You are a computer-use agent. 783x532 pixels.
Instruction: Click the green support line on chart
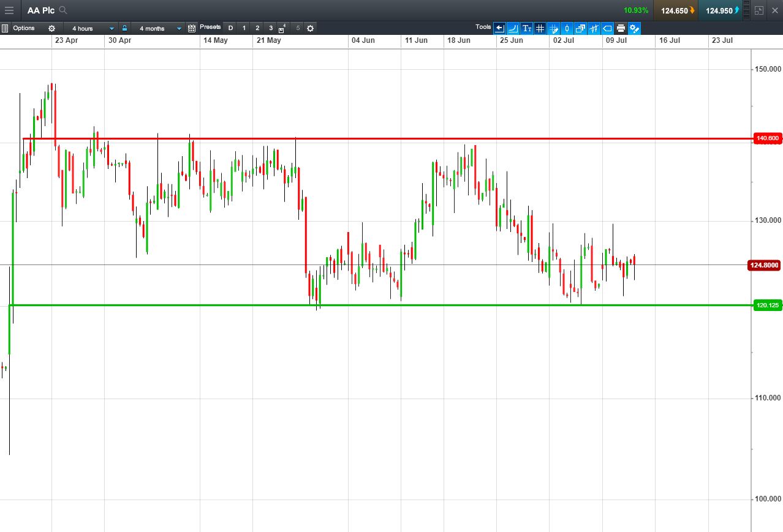380,305
